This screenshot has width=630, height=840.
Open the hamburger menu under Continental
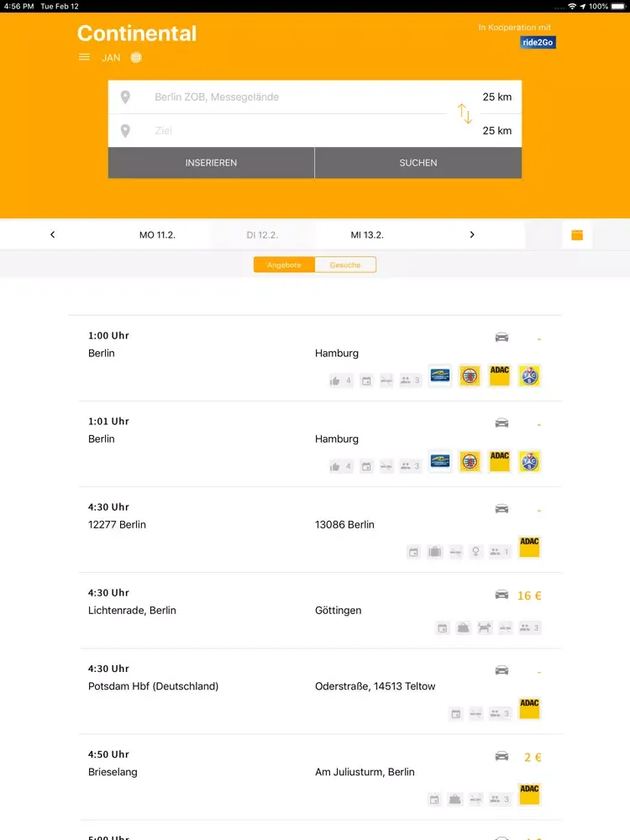click(84, 57)
